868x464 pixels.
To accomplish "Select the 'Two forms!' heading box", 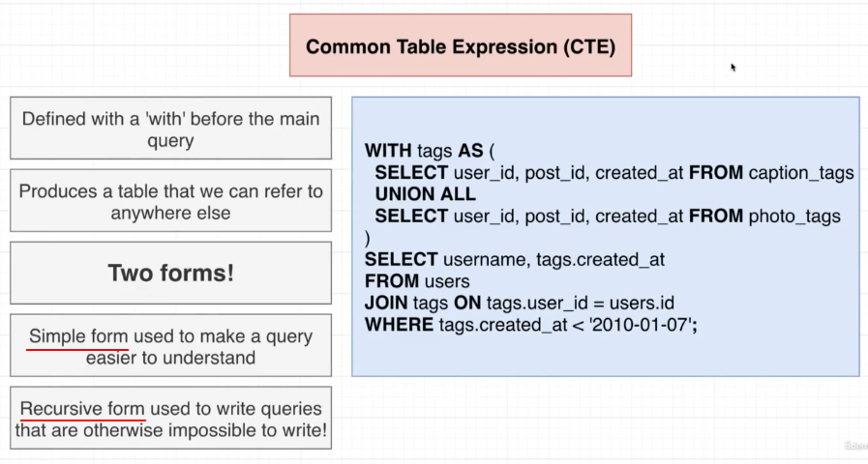I will [x=170, y=274].
